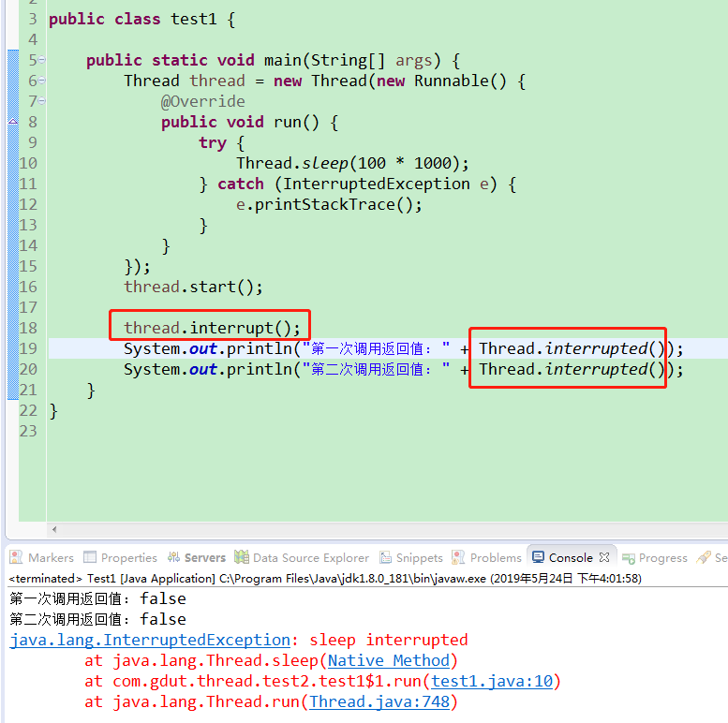Click e.printStackTrace() on line 12
The height and width of the screenshot is (723, 728).
329,205
